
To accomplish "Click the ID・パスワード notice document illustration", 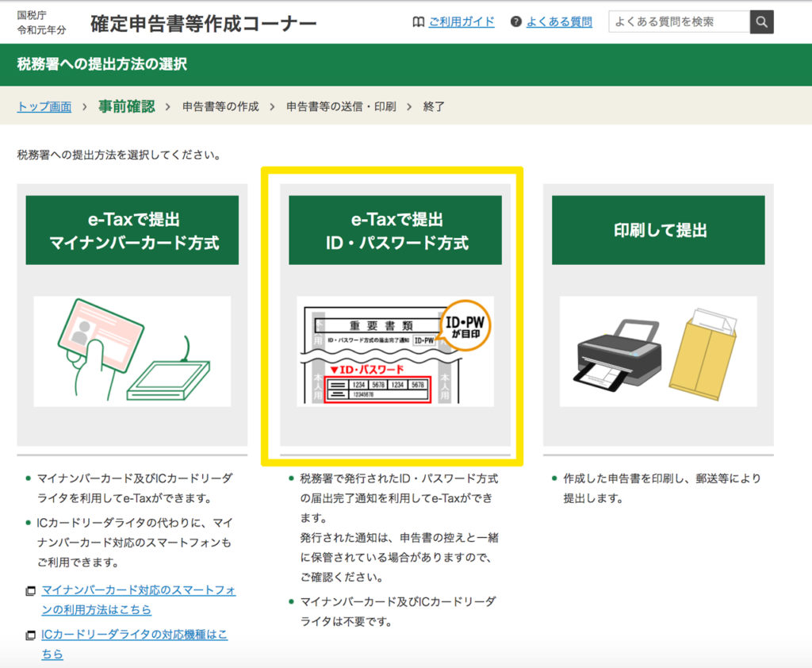I will tap(395, 351).
